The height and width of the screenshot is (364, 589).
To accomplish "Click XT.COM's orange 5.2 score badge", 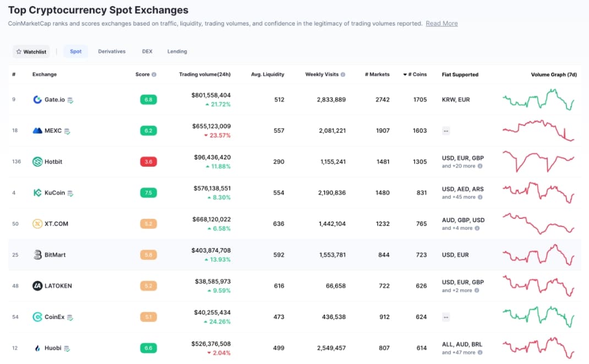I will point(149,224).
